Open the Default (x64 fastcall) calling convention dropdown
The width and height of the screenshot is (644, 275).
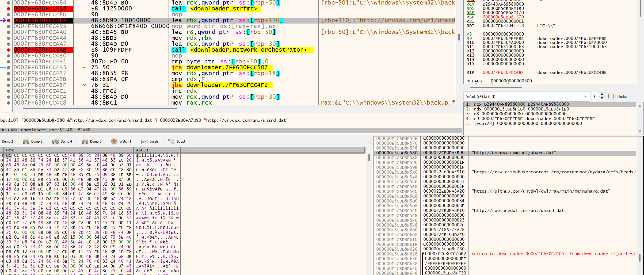click(527, 97)
